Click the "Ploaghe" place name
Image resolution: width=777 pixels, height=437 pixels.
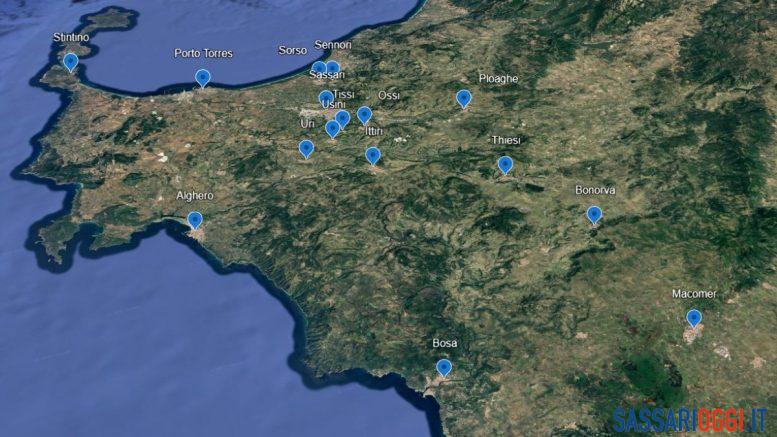coord(499,78)
